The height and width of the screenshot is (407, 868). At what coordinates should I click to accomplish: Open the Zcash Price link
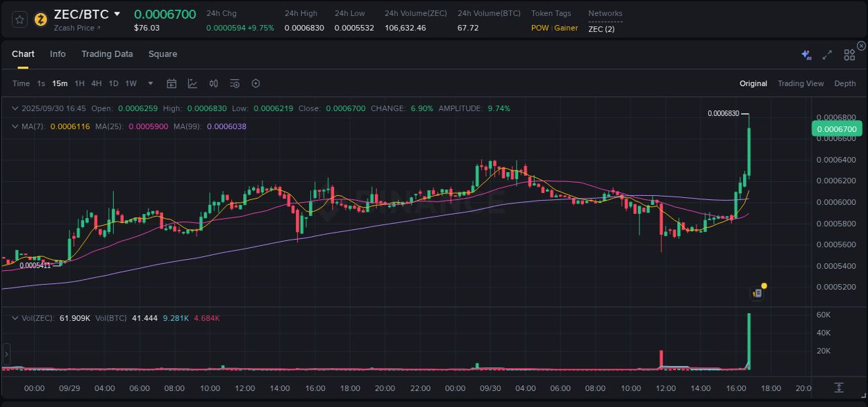73,28
